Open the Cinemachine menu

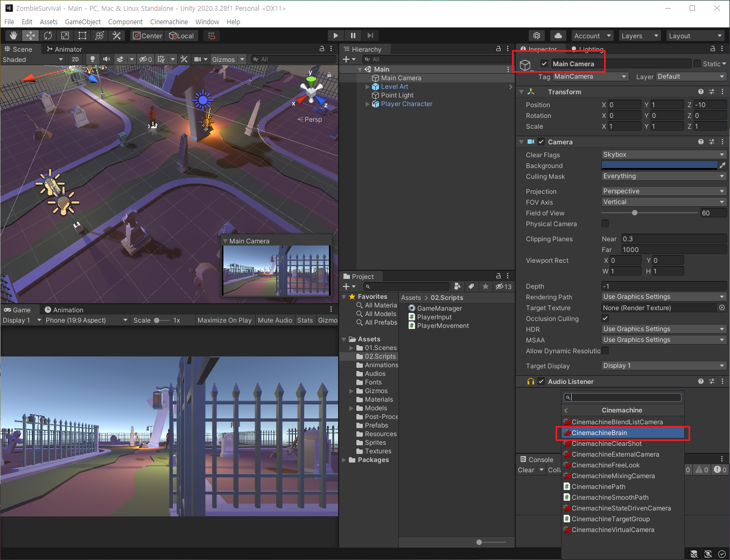point(169,22)
